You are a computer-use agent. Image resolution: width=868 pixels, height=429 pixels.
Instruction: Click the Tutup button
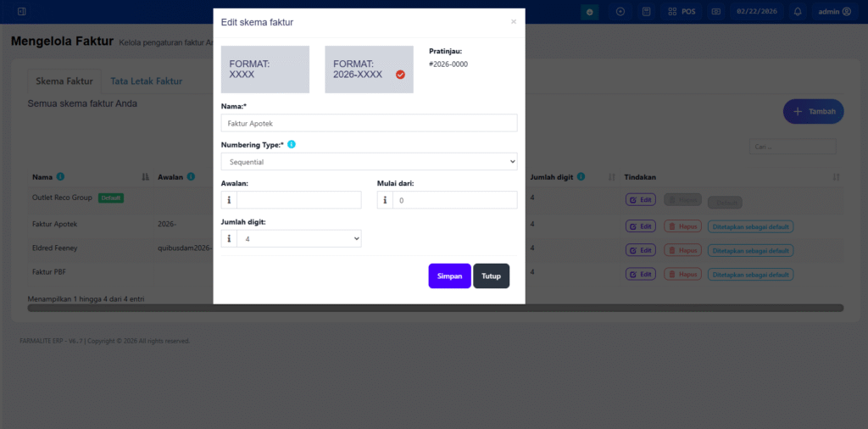pyautogui.click(x=491, y=276)
